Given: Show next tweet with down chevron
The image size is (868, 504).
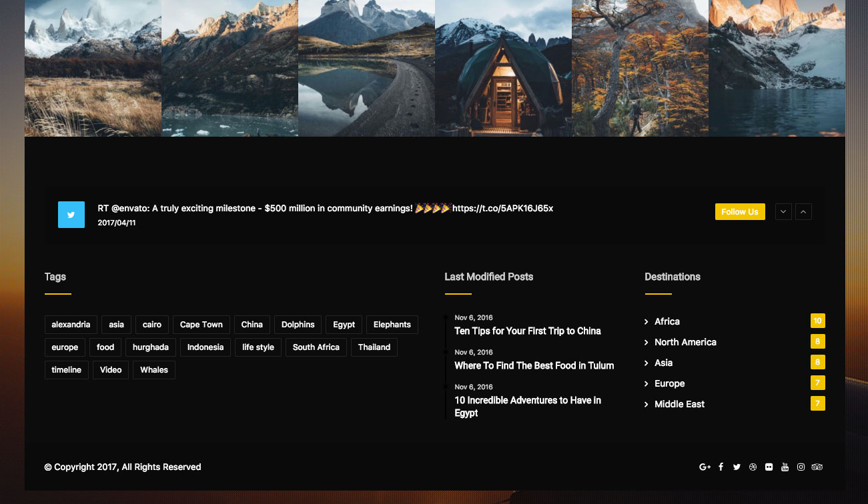Looking at the screenshot, I should click(x=783, y=212).
